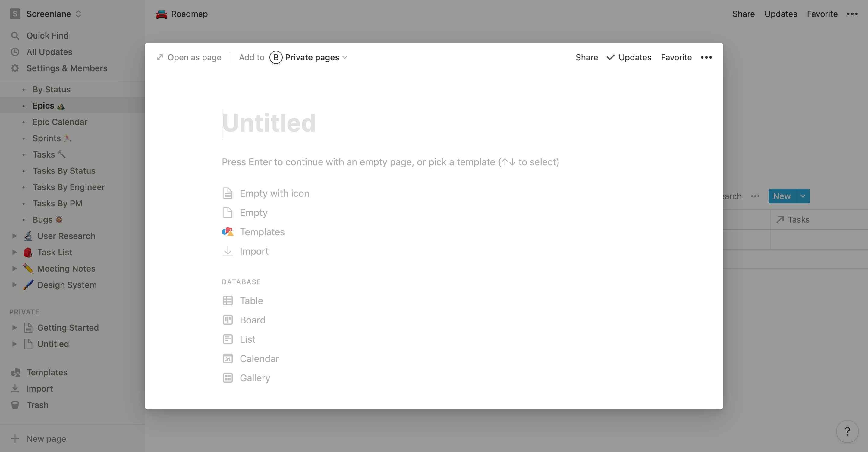Expand the Untitled private page
This screenshot has height=452, width=868.
pyautogui.click(x=13, y=343)
